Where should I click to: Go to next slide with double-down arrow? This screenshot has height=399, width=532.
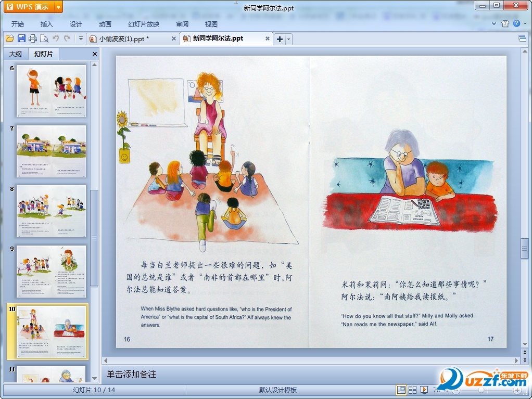click(x=525, y=360)
